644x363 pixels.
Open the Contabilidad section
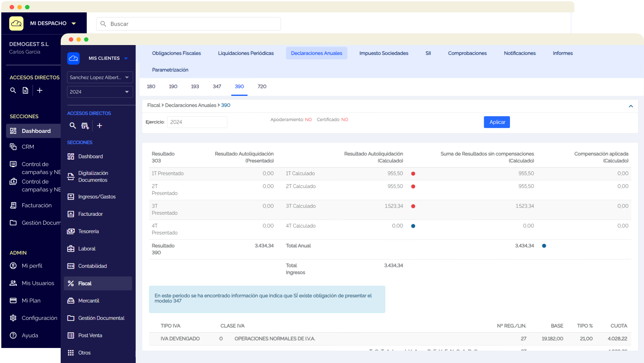[x=98, y=266]
